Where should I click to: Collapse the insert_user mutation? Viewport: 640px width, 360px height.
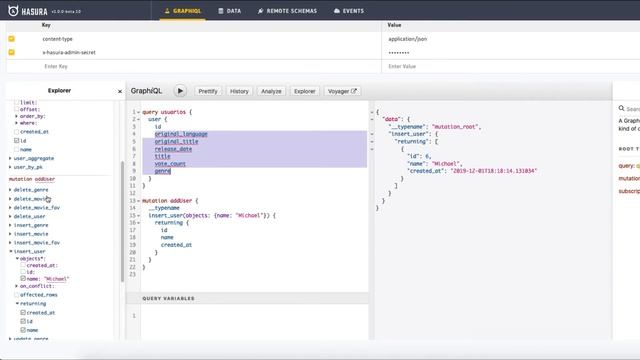pos(11,251)
